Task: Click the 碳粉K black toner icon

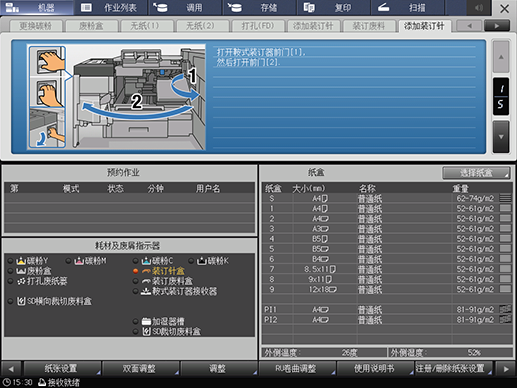Action: pyautogui.click(x=202, y=261)
